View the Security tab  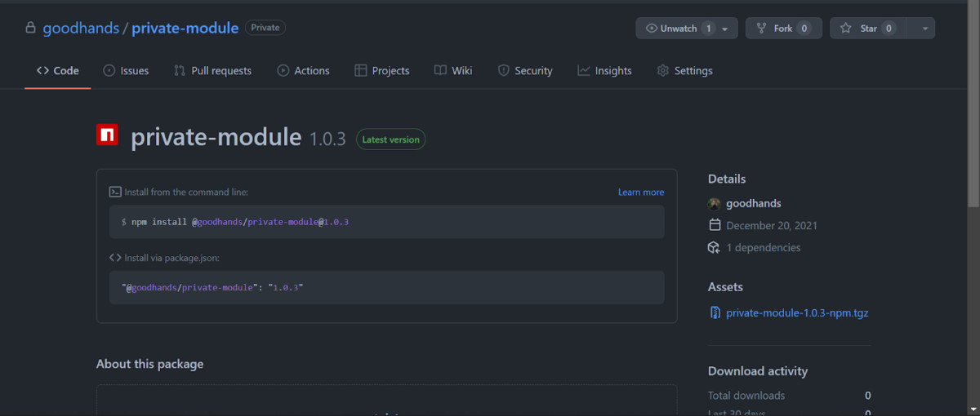525,71
